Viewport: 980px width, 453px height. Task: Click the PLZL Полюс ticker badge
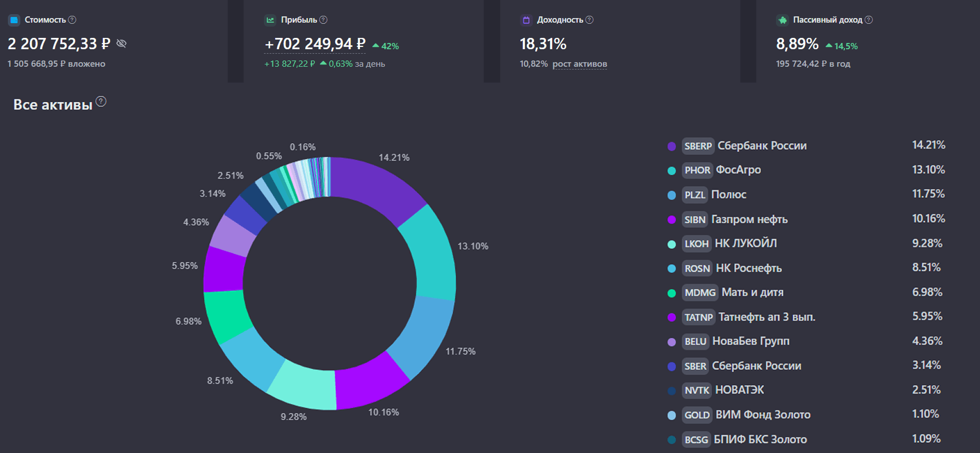coord(695,195)
